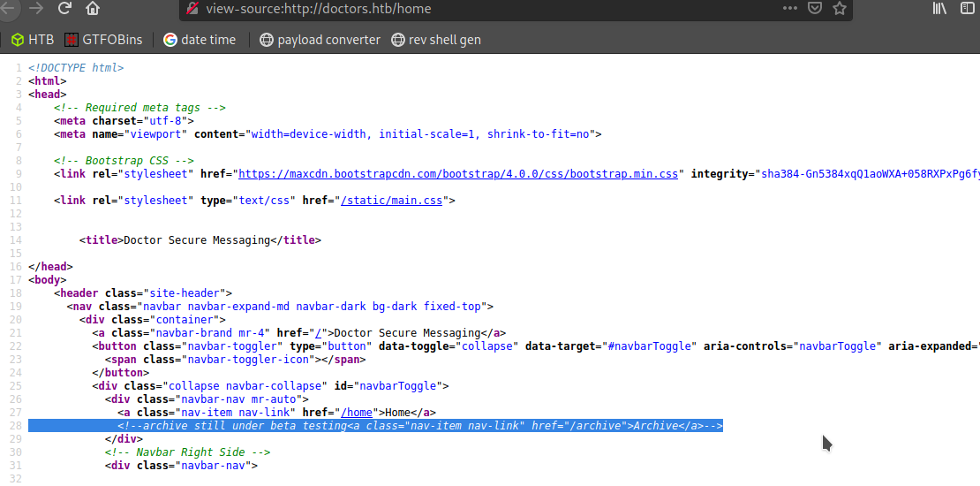Go to the browser home page
The height and width of the screenshot is (486, 980).
pyautogui.click(x=93, y=9)
